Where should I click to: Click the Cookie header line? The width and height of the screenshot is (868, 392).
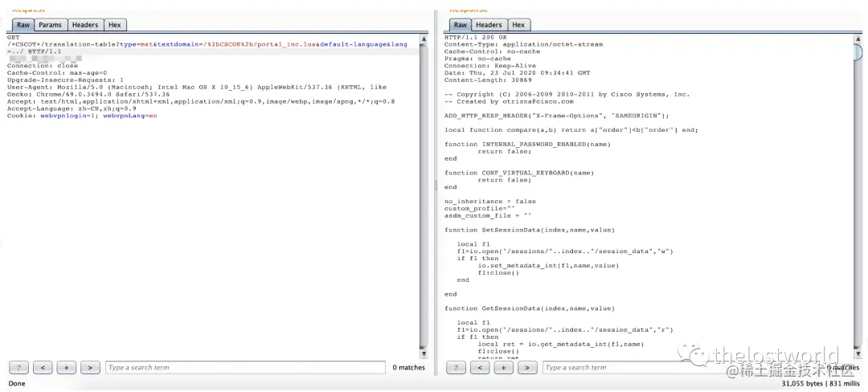coord(82,116)
